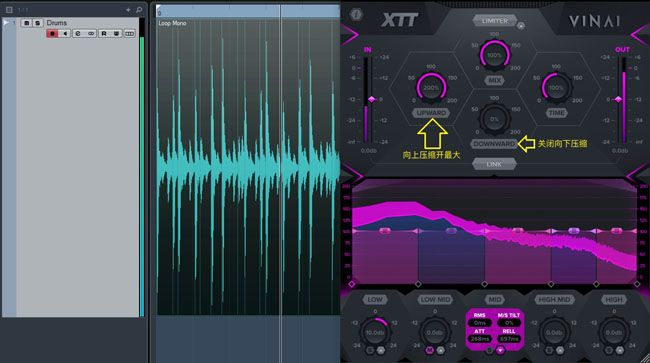
Task: Expand LOW MID band settings arrow
Action: pos(441,351)
